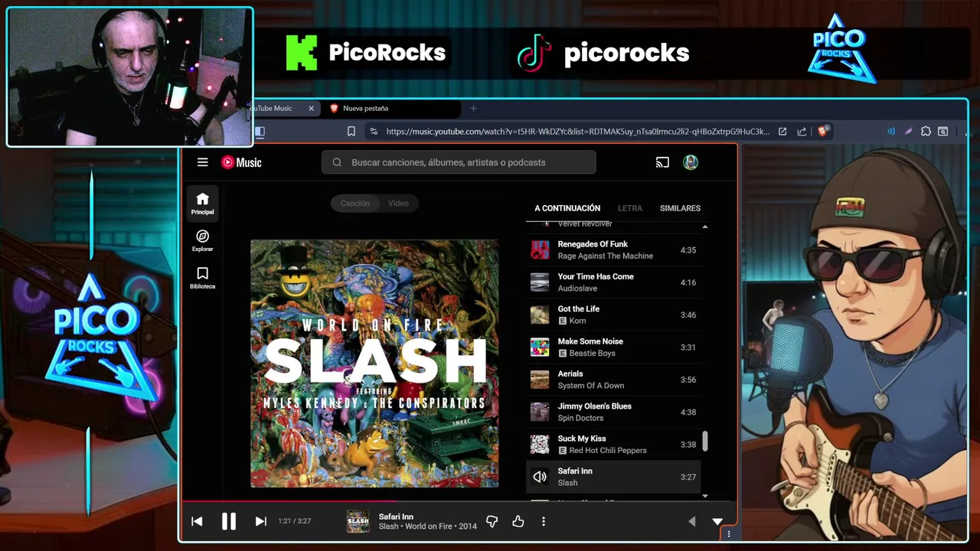The width and height of the screenshot is (980, 551).
Task: Open Biblioteca in the sidebar
Action: coord(202,278)
